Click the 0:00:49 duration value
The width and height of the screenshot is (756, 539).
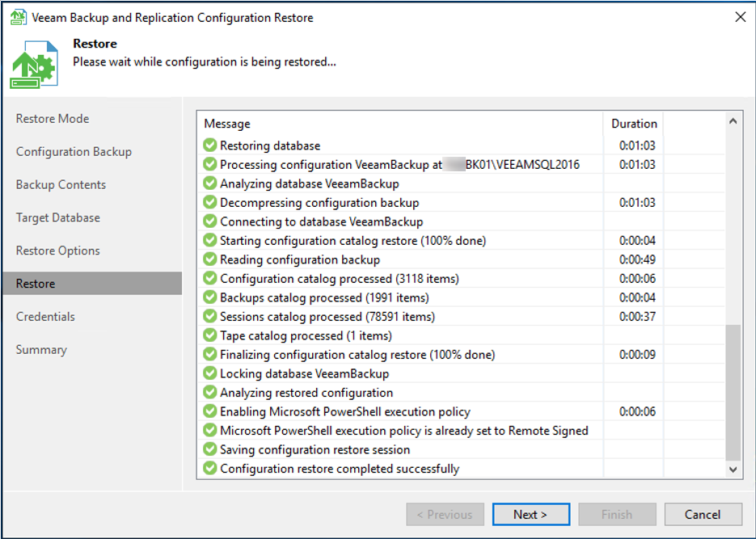coord(637,259)
